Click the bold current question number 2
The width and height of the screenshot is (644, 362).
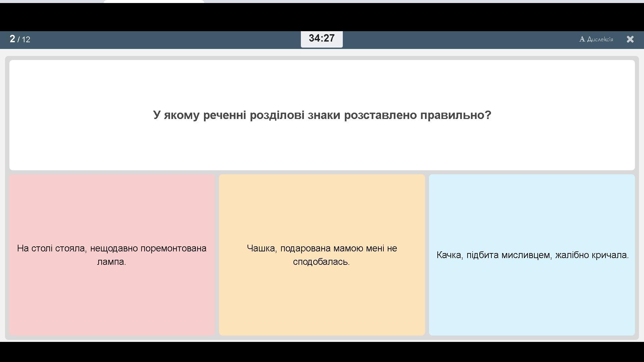[x=12, y=39]
